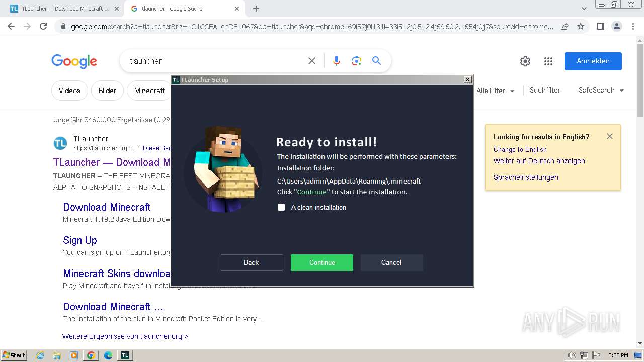Select the Videos filter chip
This screenshot has height=362, width=644.
point(69,90)
